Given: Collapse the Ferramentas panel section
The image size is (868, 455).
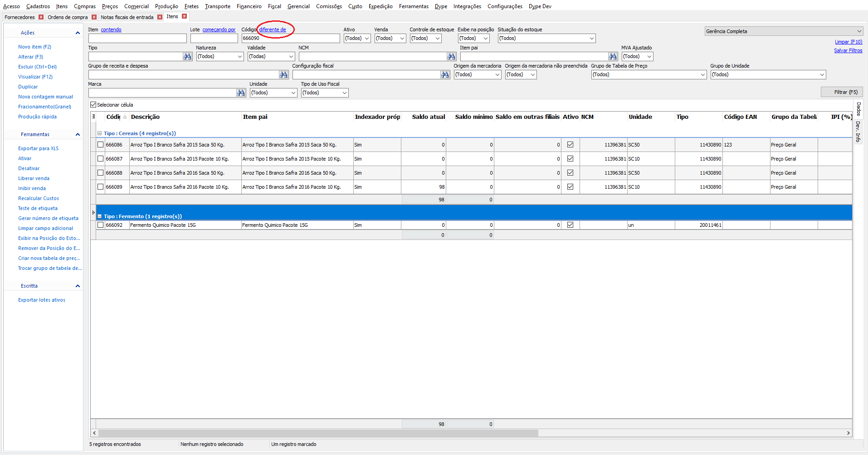Looking at the screenshot, I should pos(78,134).
